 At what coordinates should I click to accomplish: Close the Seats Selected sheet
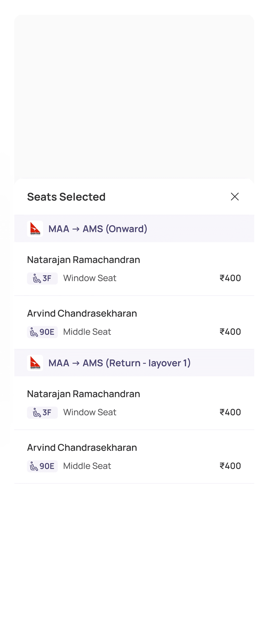click(x=234, y=197)
